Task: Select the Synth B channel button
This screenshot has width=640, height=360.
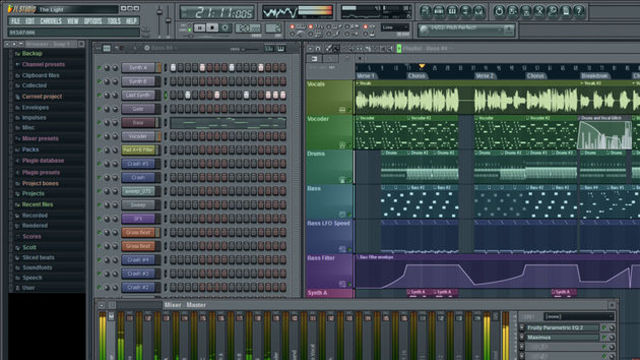Action: [x=138, y=81]
